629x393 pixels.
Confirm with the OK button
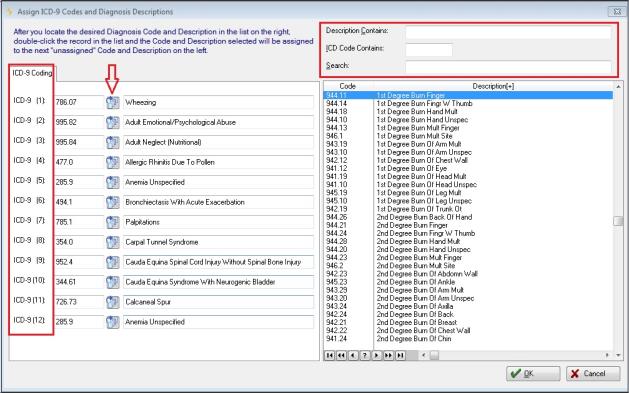coord(533,374)
